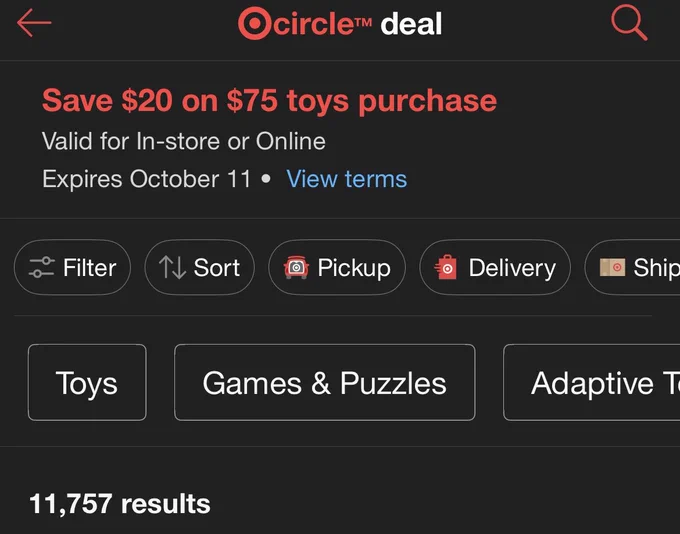Click the Filter sliders icon
The width and height of the screenshot is (680, 534).
[42, 267]
